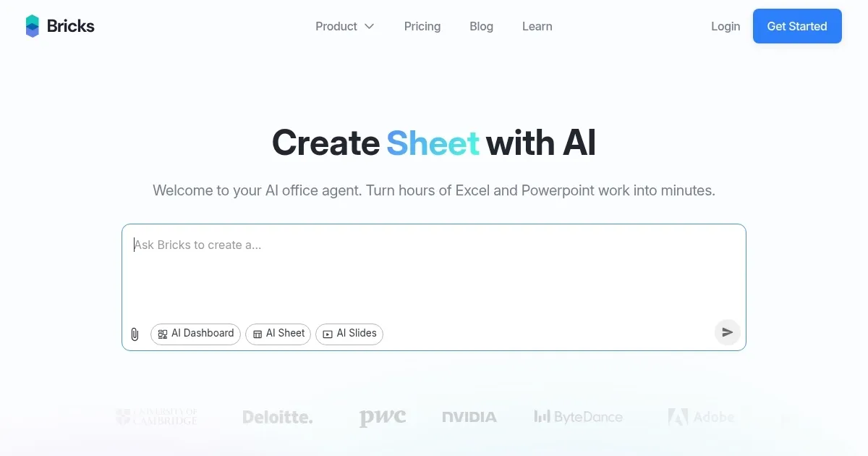This screenshot has height=456, width=868.
Task: Select the AI Sheet option
Action: click(x=278, y=334)
